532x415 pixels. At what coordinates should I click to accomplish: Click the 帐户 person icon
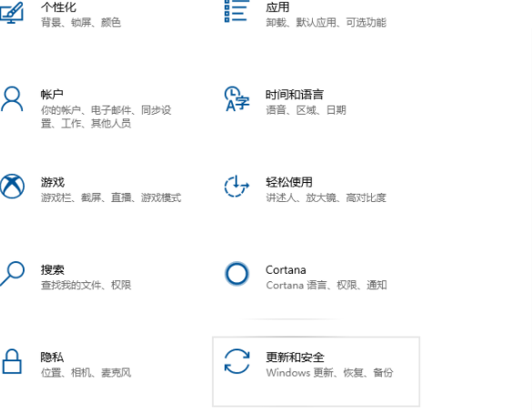coord(12,98)
